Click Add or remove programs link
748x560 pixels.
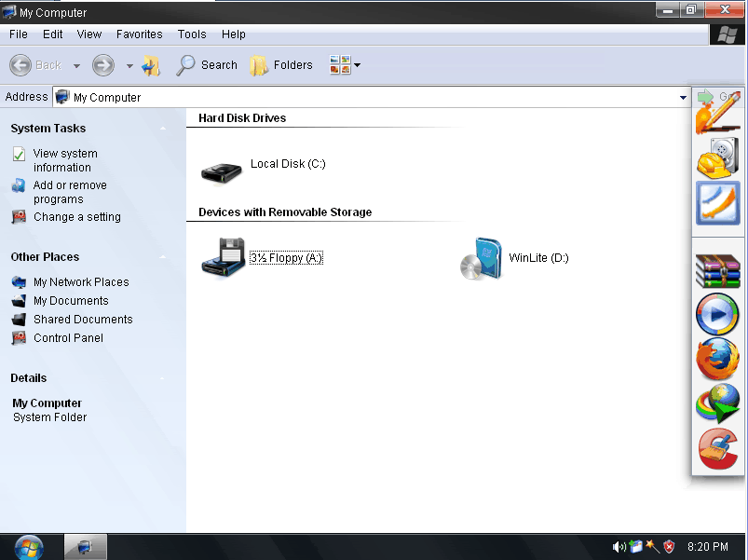point(70,192)
